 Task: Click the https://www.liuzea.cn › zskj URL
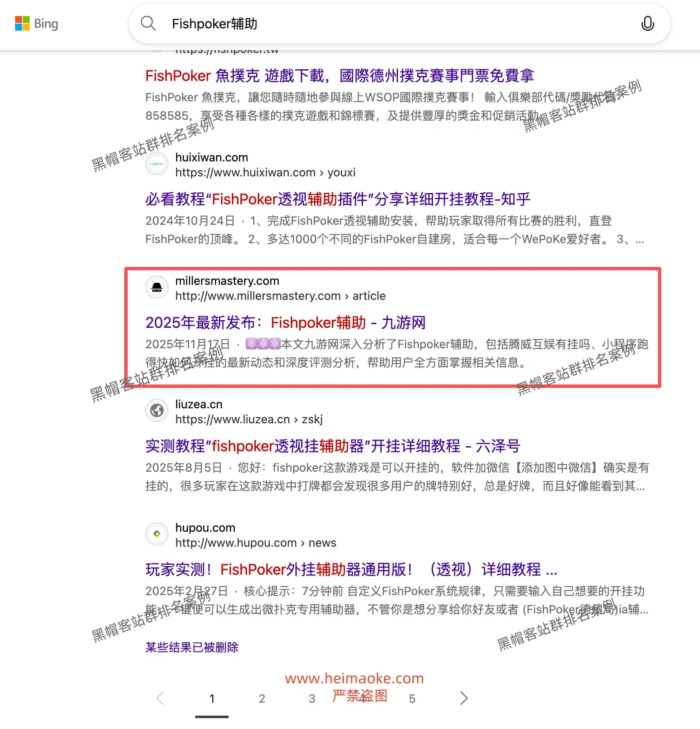coord(249,420)
